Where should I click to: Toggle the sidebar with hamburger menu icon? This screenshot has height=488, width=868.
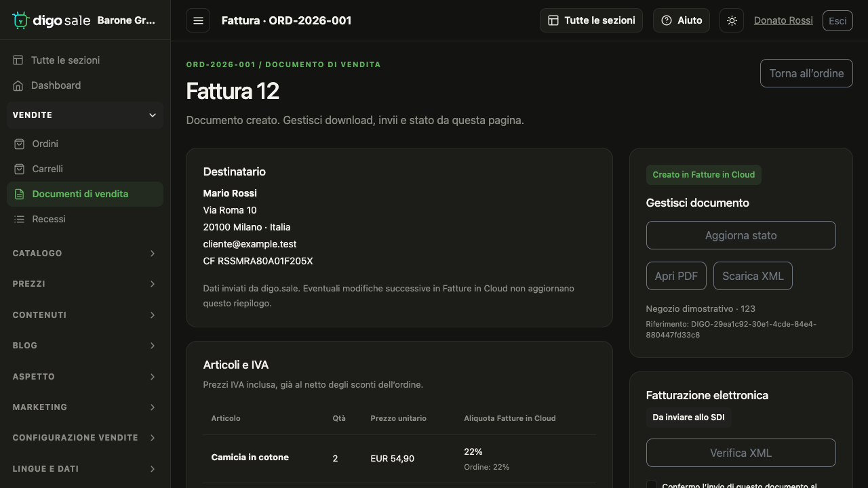coord(198,20)
